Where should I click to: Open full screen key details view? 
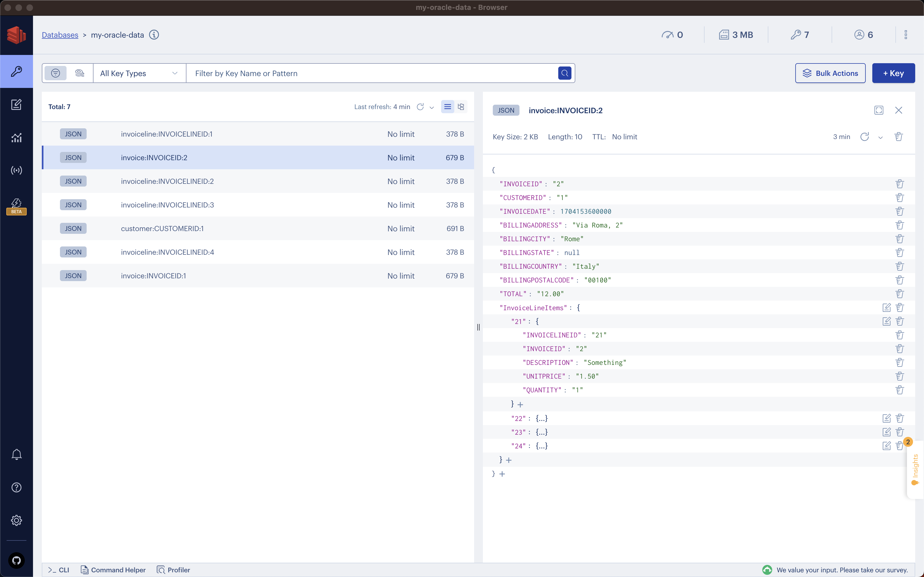879,110
